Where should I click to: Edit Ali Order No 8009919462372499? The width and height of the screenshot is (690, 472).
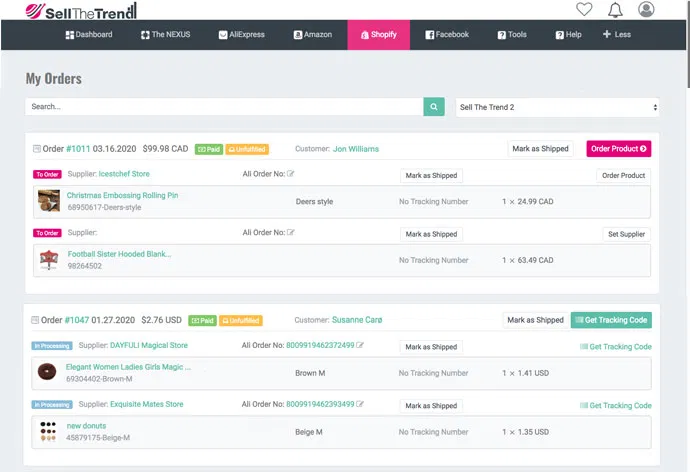pyautogui.click(x=360, y=345)
